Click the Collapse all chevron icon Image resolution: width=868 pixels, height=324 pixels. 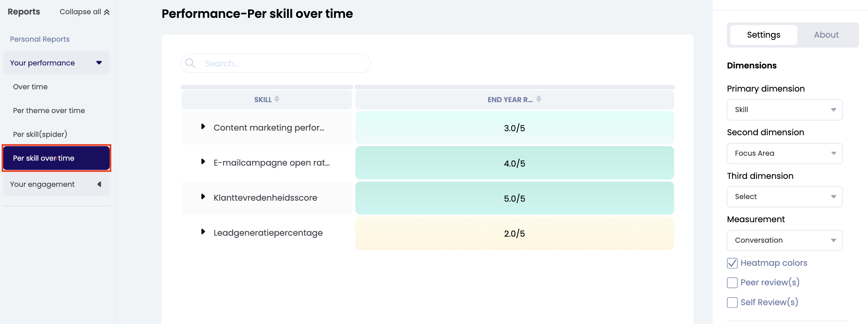(x=107, y=12)
